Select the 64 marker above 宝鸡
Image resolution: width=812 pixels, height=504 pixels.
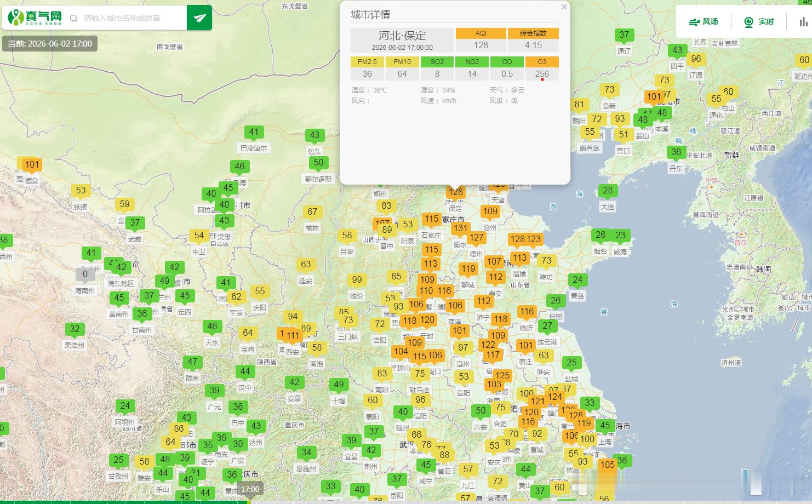click(x=248, y=333)
